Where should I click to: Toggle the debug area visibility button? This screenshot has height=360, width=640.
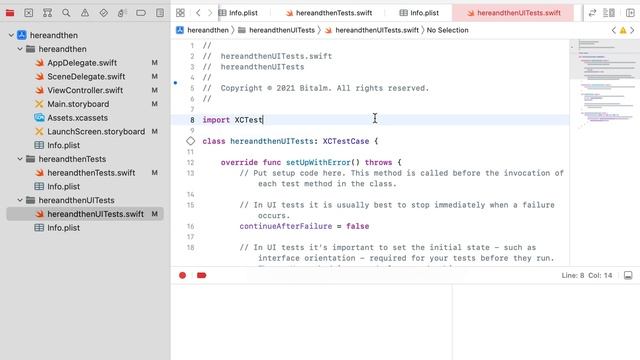tap(628, 276)
